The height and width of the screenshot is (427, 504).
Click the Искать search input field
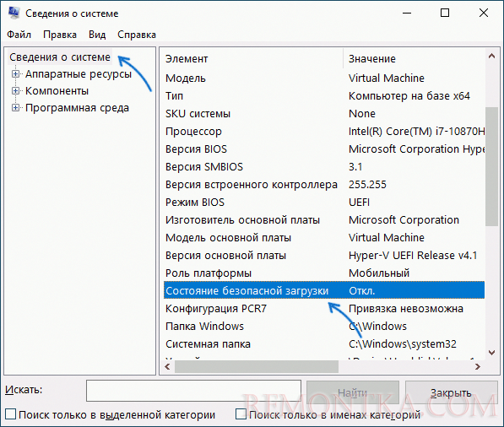[193, 391]
